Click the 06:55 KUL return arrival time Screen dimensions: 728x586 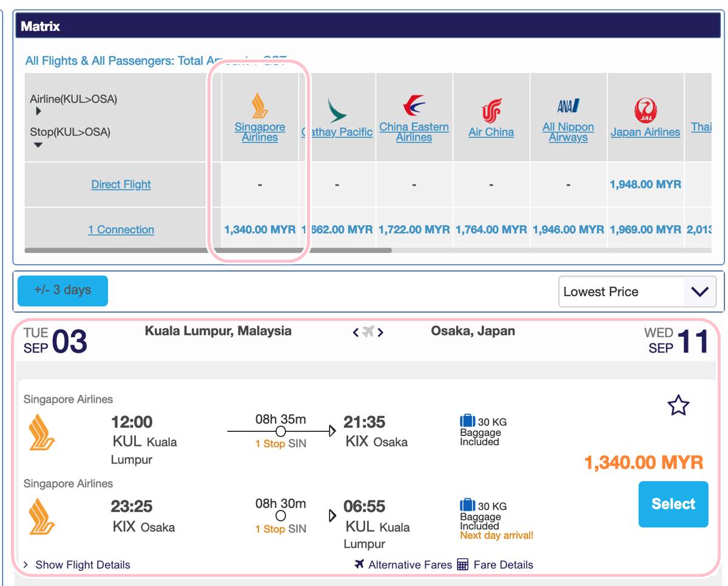(x=365, y=507)
